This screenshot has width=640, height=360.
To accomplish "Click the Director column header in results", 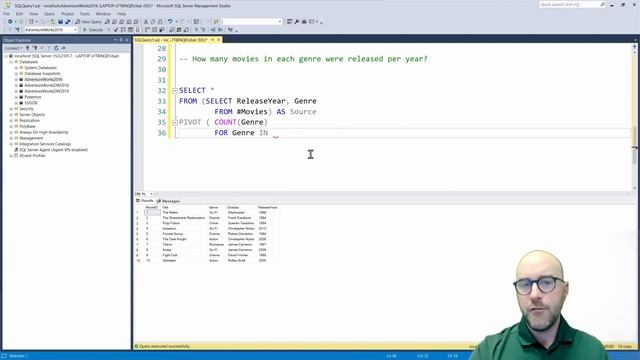I will click(241, 207).
